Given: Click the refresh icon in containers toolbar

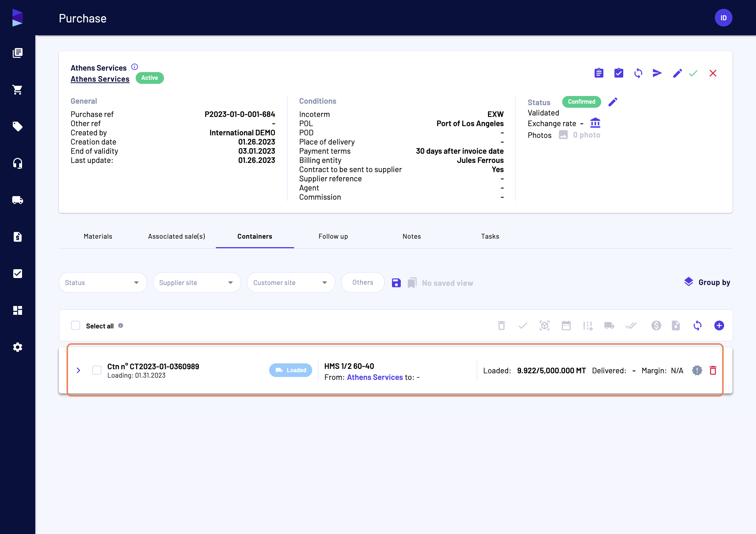Looking at the screenshot, I should point(697,325).
